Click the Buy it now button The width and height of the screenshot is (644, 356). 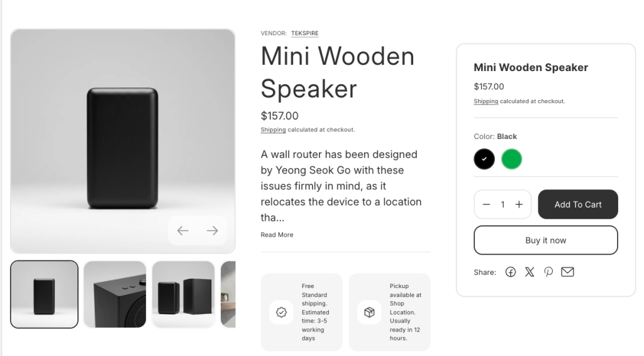click(x=545, y=240)
